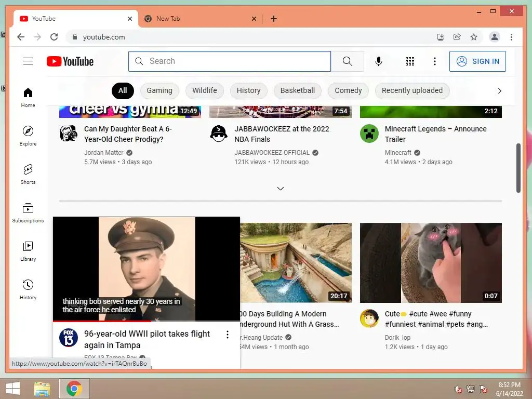The width and height of the screenshot is (532, 399).
Task: Click the Chrome taskbar icon
Action: coord(74,389)
